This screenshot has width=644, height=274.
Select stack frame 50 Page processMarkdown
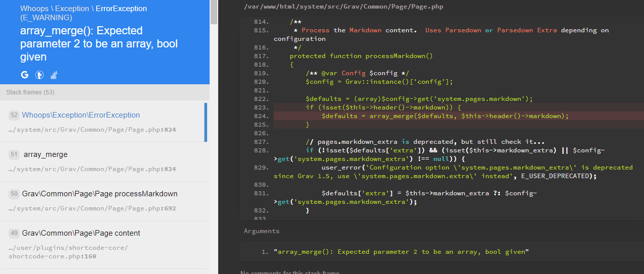coord(104,201)
